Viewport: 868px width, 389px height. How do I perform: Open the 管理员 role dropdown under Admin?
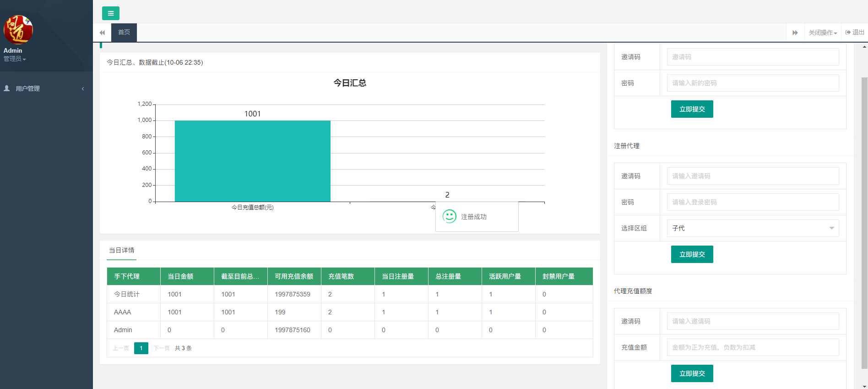(x=15, y=59)
